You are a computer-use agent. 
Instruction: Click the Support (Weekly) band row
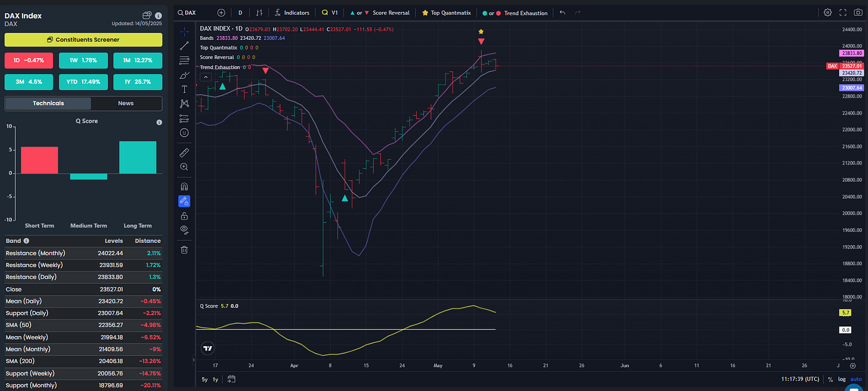(x=83, y=373)
